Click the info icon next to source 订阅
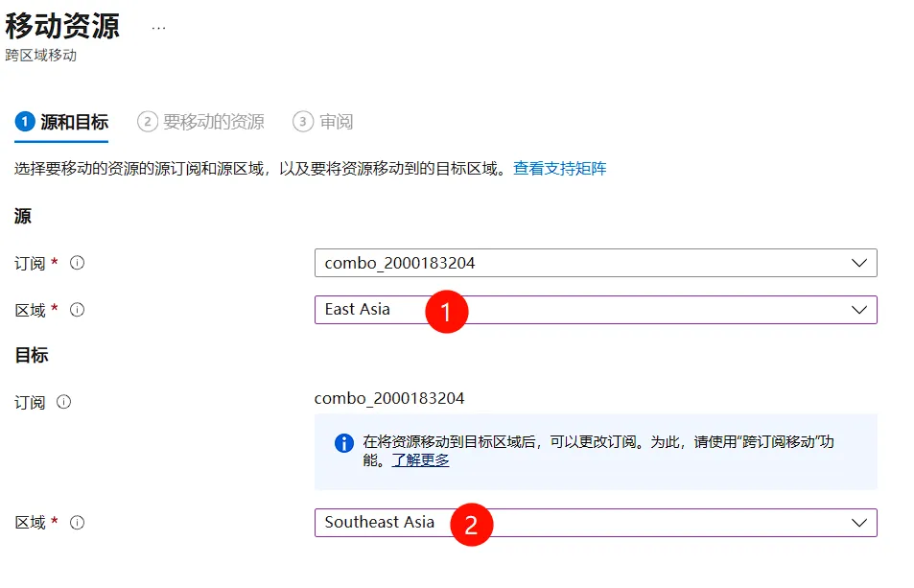914x588 pixels. [78, 263]
